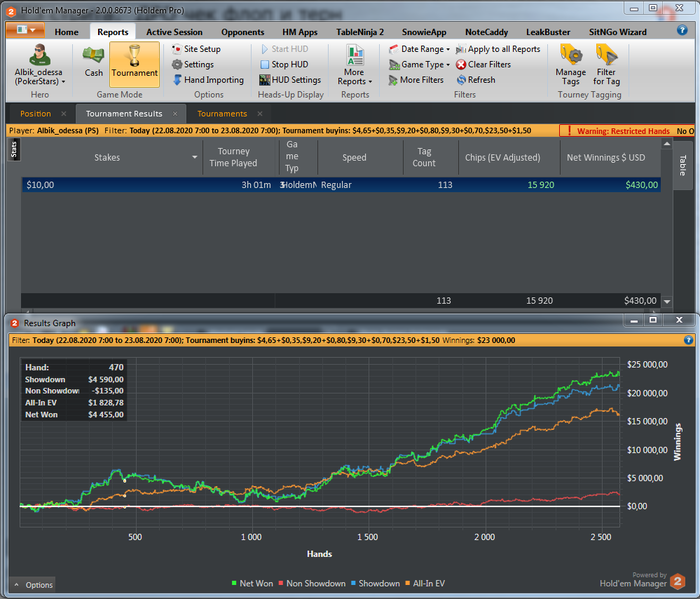
Task: Open help in the Results Graph filter bar
Action: click(x=688, y=340)
